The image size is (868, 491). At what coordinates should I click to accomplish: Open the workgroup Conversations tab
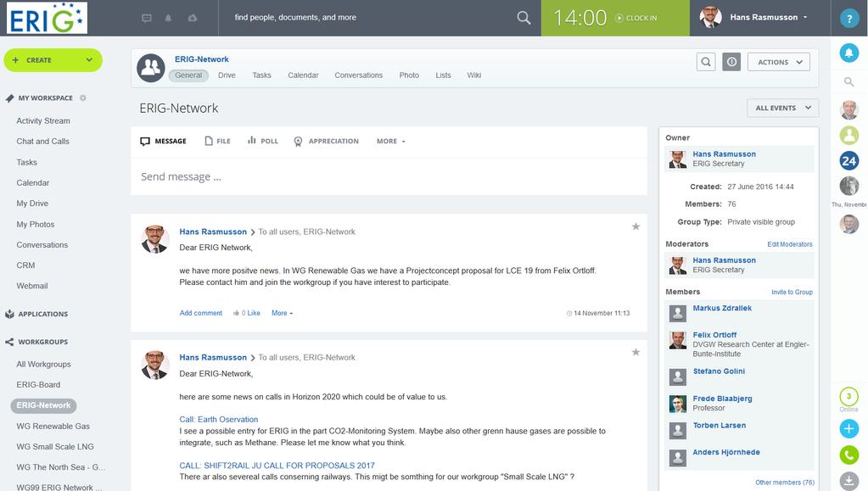tap(359, 75)
